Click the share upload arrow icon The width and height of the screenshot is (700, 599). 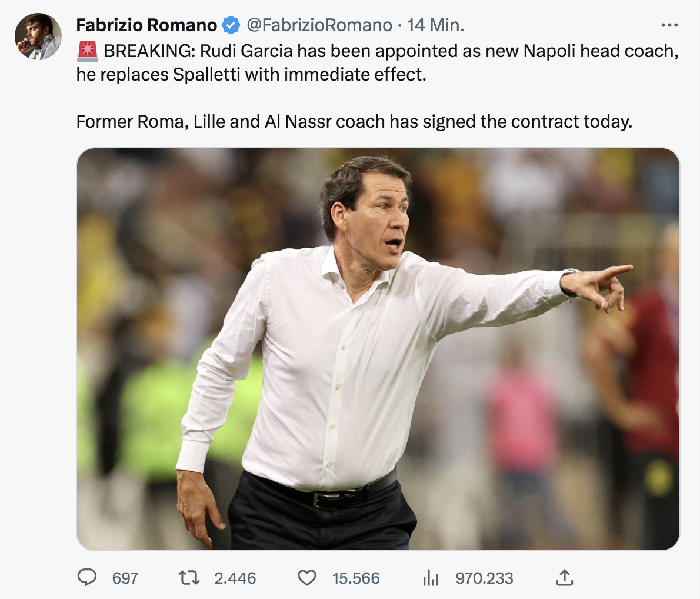[x=564, y=578]
